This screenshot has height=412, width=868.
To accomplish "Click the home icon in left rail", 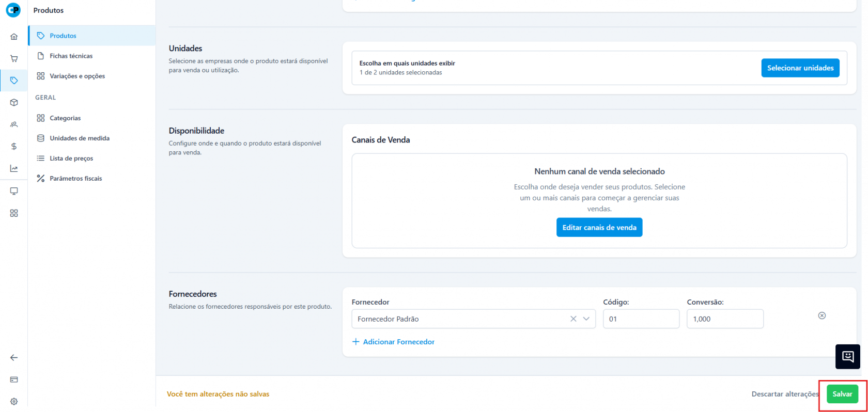I will pos(14,37).
